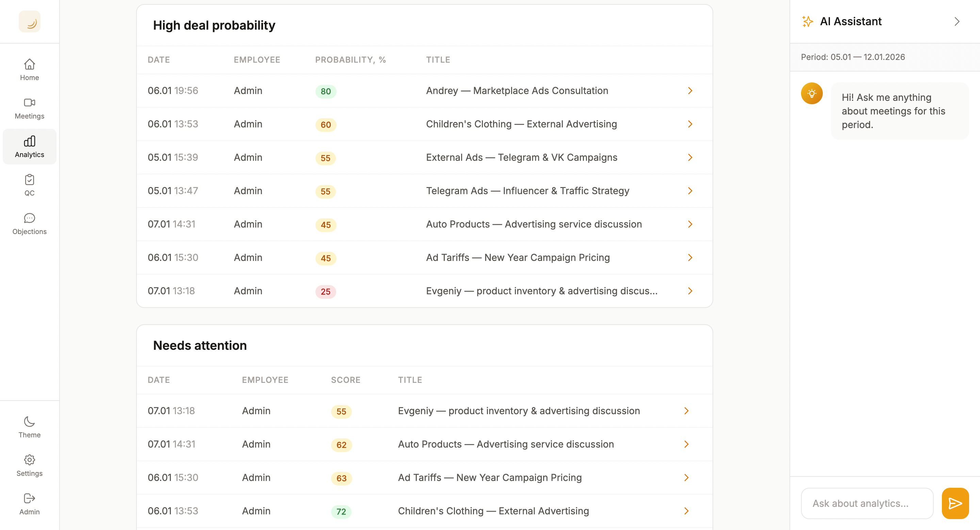Click the lightbulb icon next to AI greeting
The image size is (980, 530).
812,93
